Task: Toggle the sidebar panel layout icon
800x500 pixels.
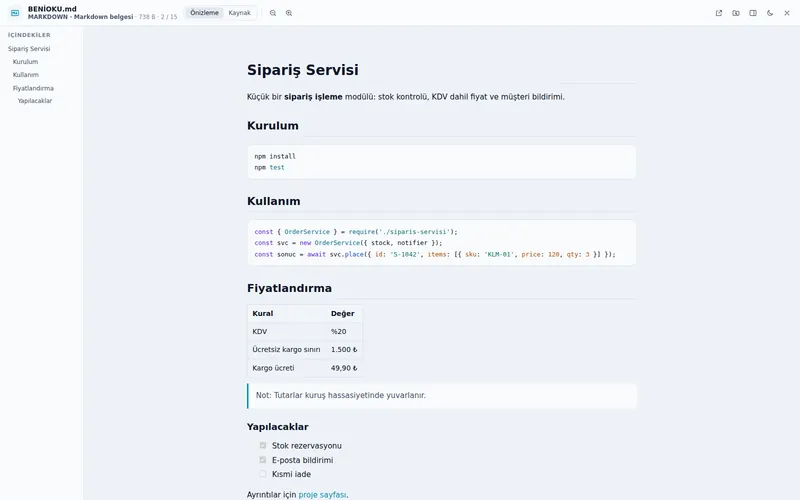Action: [x=753, y=13]
